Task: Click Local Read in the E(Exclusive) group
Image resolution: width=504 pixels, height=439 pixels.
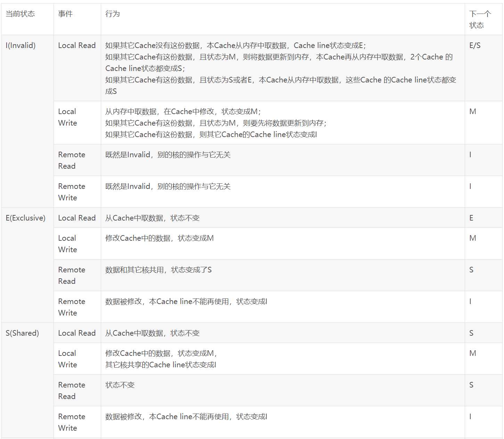Action: click(x=77, y=218)
